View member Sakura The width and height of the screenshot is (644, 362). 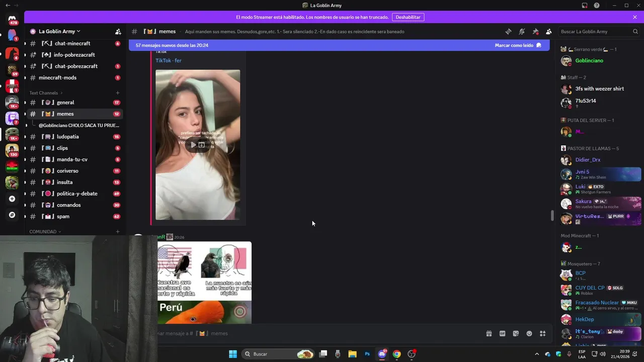600,204
